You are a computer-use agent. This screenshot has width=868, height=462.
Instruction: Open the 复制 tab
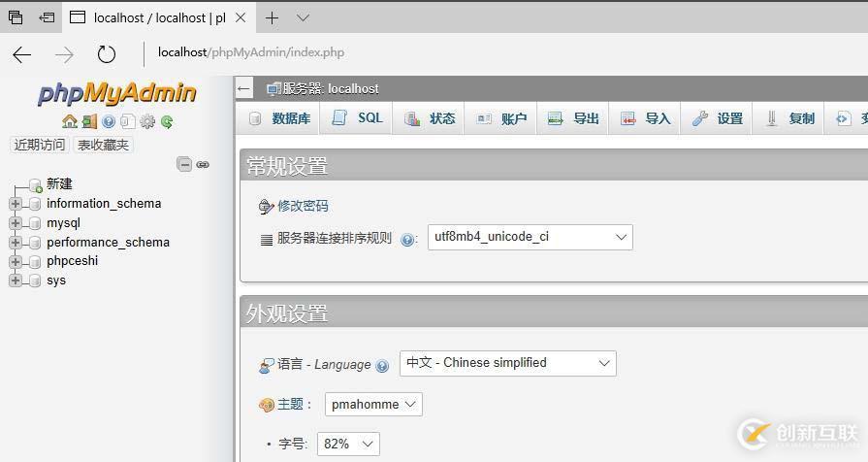[x=788, y=118]
